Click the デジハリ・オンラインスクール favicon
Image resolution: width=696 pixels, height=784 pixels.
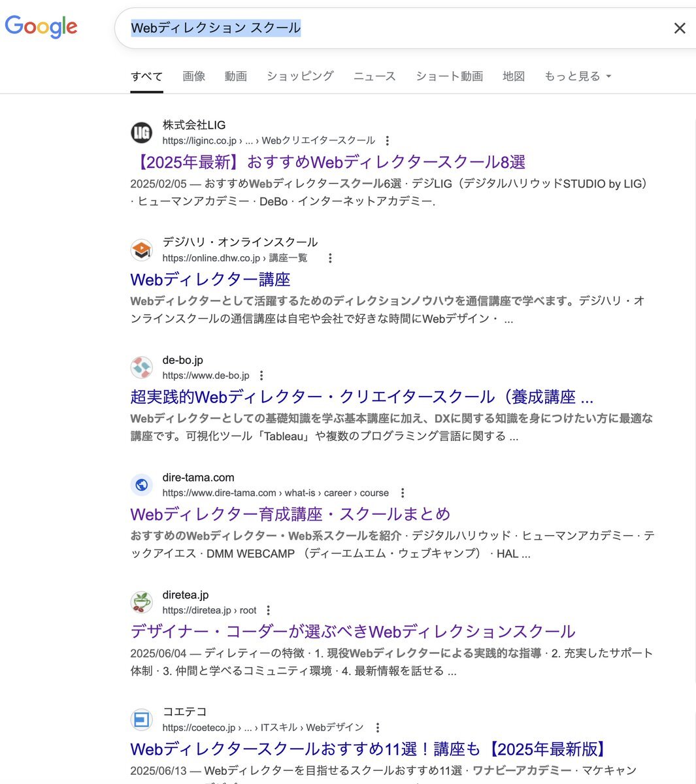[x=142, y=250]
